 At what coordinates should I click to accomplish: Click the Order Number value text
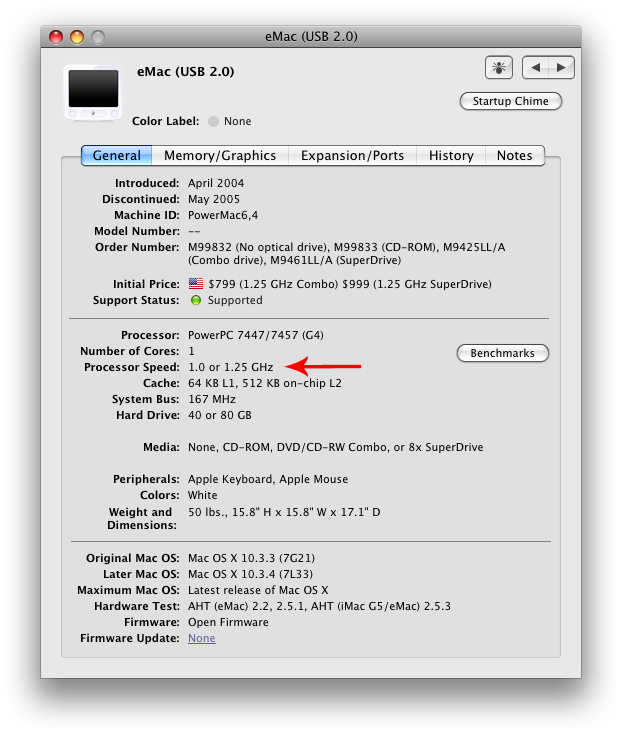point(346,254)
